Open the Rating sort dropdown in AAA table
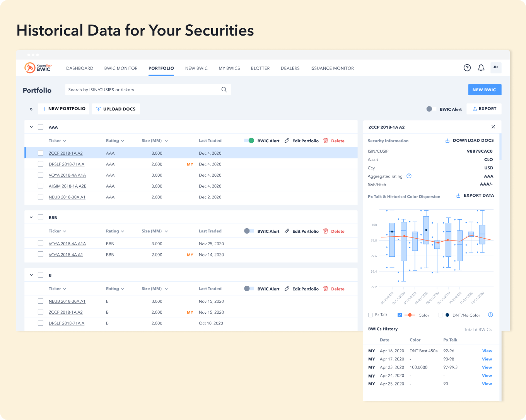This screenshot has height=420, width=526. click(115, 141)
